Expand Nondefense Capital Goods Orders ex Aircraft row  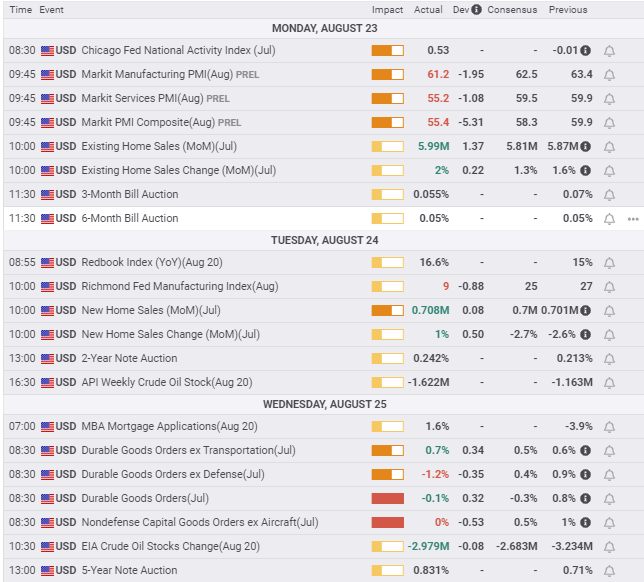(x=199, y=522)
